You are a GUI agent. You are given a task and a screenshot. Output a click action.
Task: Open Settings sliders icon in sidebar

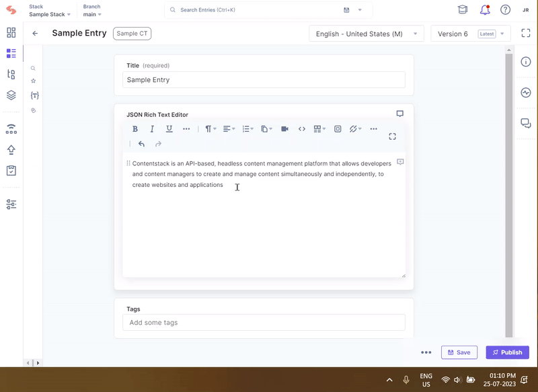11,204
